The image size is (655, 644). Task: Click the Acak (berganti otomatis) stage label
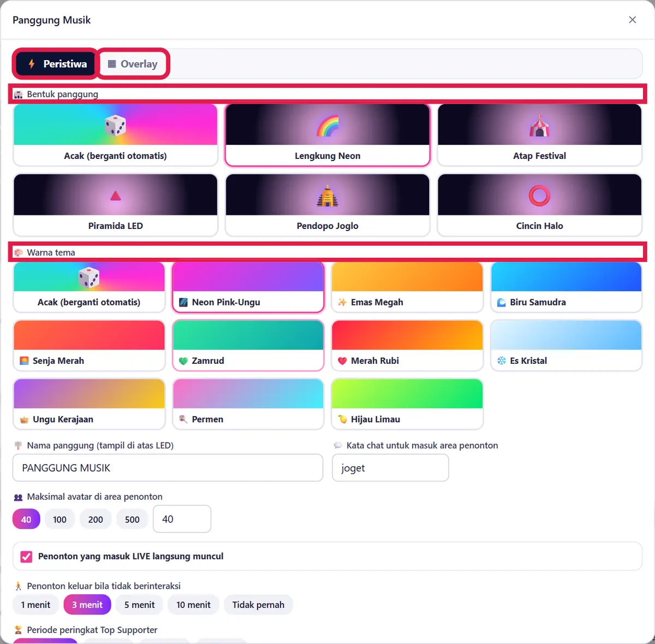[x=115, y=156]
